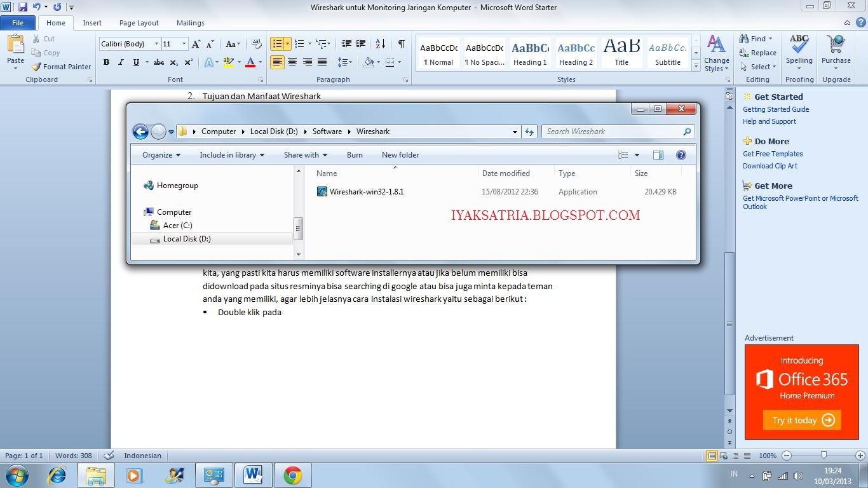Click the Burn button in Explorer
The width and height of the screenshot is (868, 488).
pyautogui.click(x=355, y=155)
